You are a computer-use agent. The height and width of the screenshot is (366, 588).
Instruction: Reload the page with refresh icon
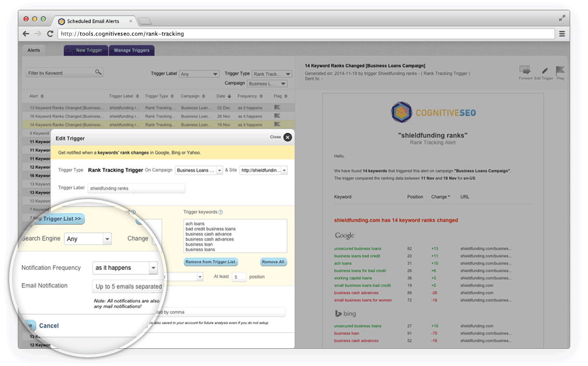(x=50, y=34)
